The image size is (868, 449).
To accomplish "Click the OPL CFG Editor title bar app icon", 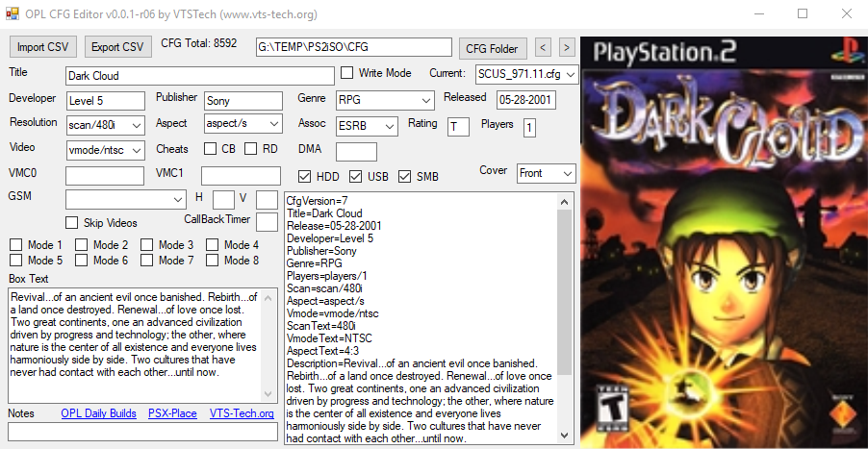I will 13,13.
